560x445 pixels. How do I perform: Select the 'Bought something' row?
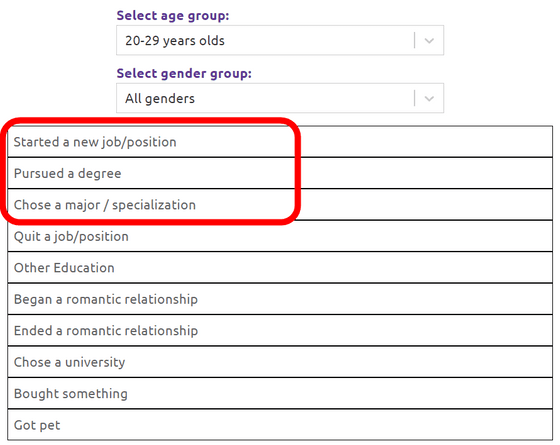pyautogui.click(x=280, y=393)
